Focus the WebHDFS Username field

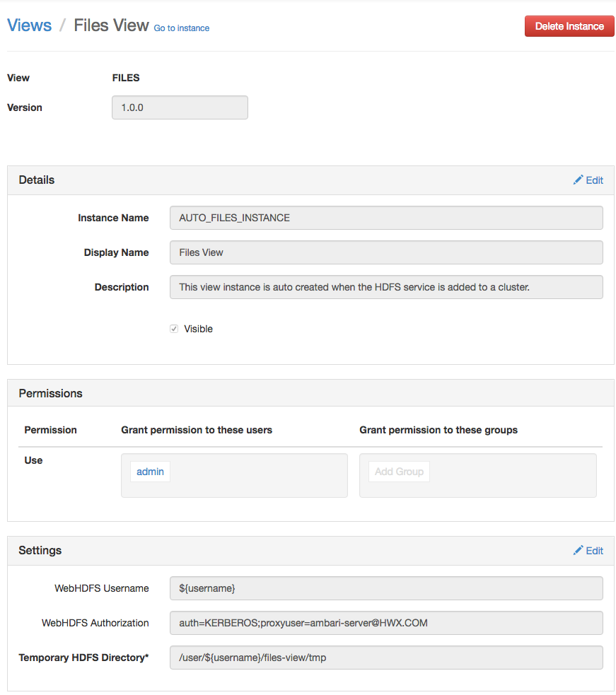tap(386, 588)
